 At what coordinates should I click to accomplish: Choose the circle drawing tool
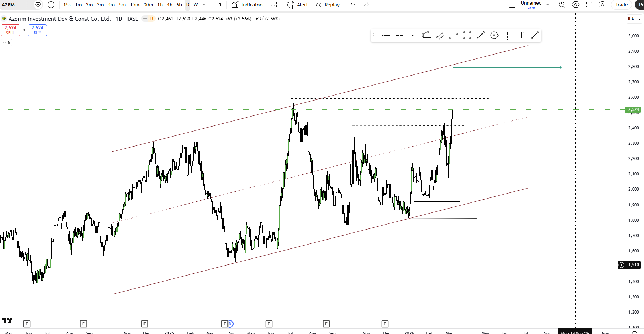click(x=494, y=35)
